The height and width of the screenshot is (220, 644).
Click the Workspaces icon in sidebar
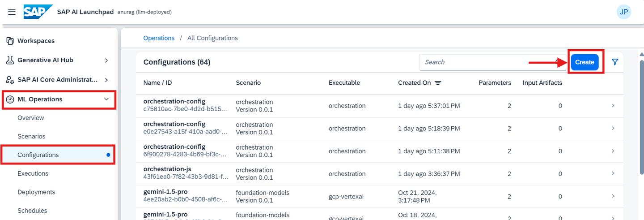(10, 41)
